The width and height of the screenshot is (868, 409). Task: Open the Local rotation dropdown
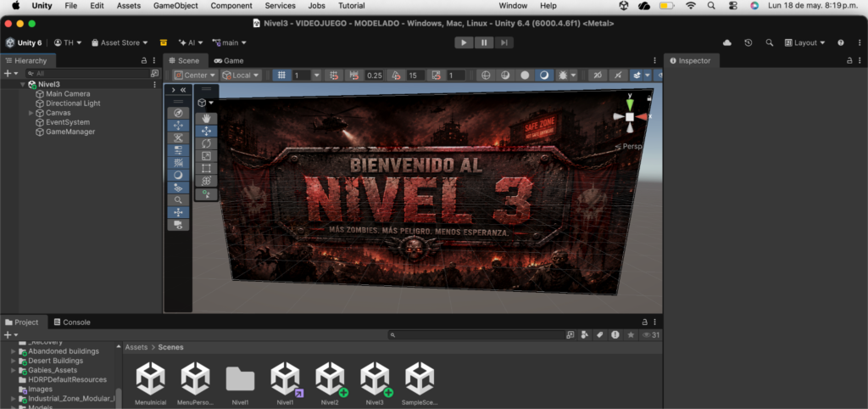[x=241, y=76]
